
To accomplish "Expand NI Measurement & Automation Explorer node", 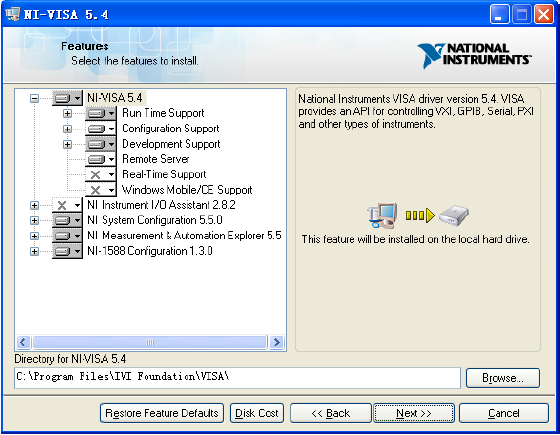I will pyautogui.click(x=34, y=236).
